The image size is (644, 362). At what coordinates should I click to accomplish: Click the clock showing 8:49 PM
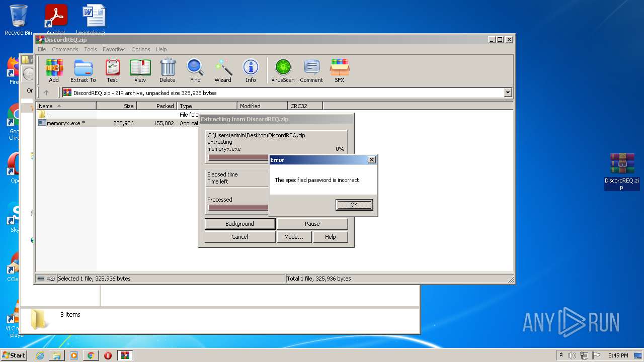pyautogui.click(x=618, y=355)
